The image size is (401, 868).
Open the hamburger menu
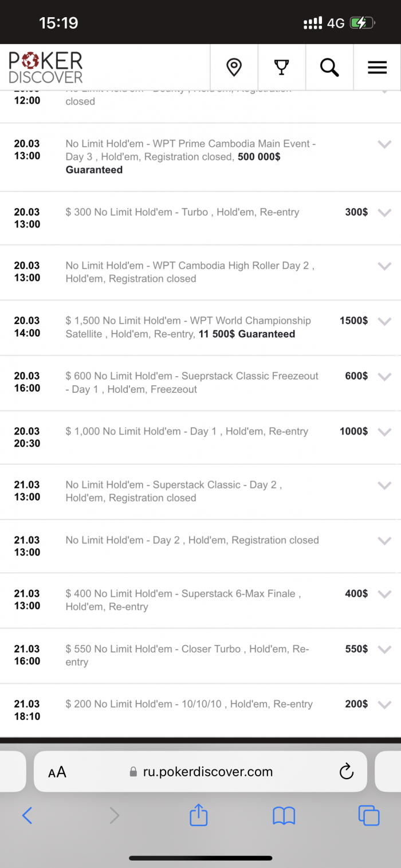[377, 67]
